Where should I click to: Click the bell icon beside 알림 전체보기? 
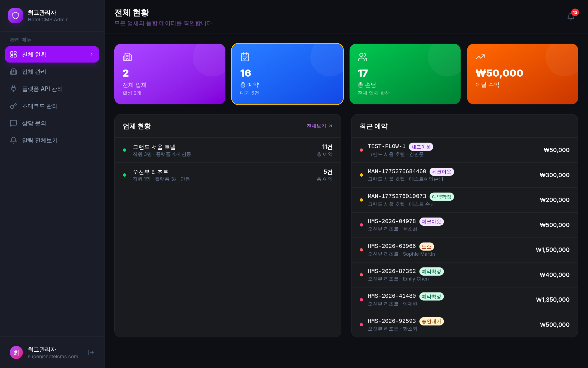[13, 140]
